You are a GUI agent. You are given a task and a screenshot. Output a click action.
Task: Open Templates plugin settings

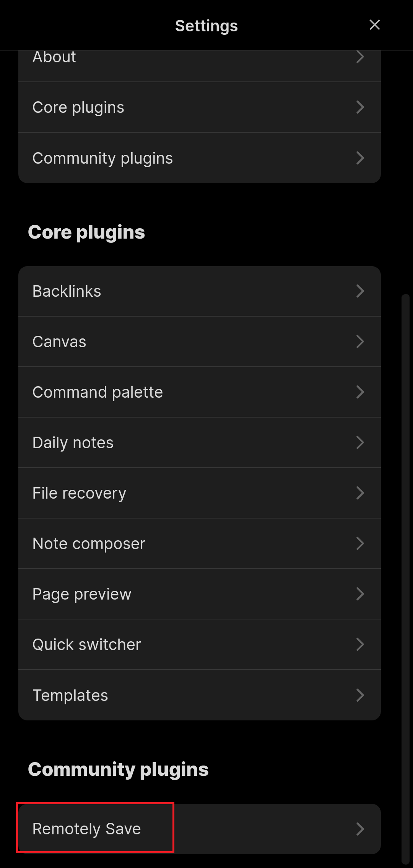click(x=199, y=695)
